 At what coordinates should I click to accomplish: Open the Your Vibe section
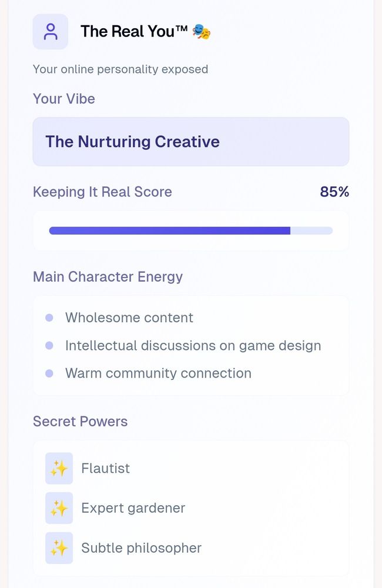coord(64,99)
